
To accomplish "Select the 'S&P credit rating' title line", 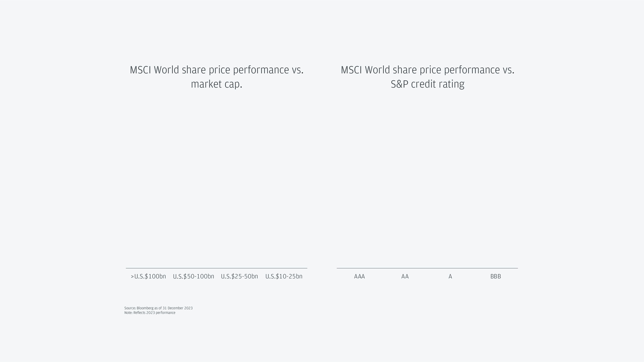I will [x=427, y=84].
